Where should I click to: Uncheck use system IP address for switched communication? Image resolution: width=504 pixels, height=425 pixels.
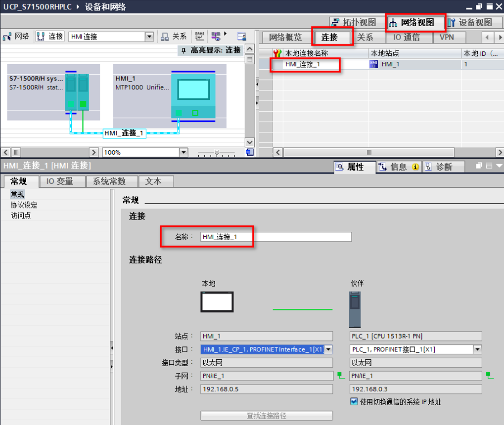[354, 402]
